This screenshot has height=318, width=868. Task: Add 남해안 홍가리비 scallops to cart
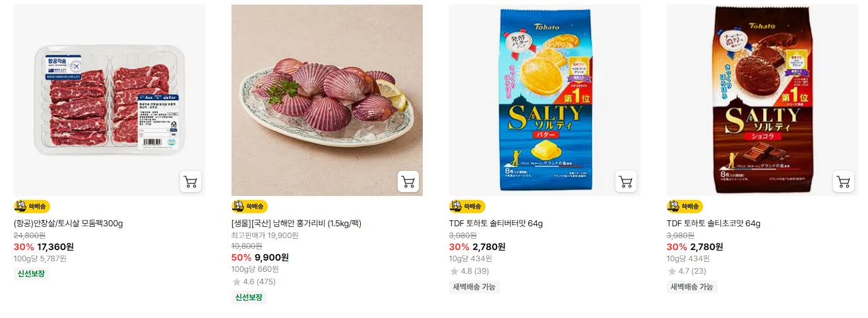point(408,181)
